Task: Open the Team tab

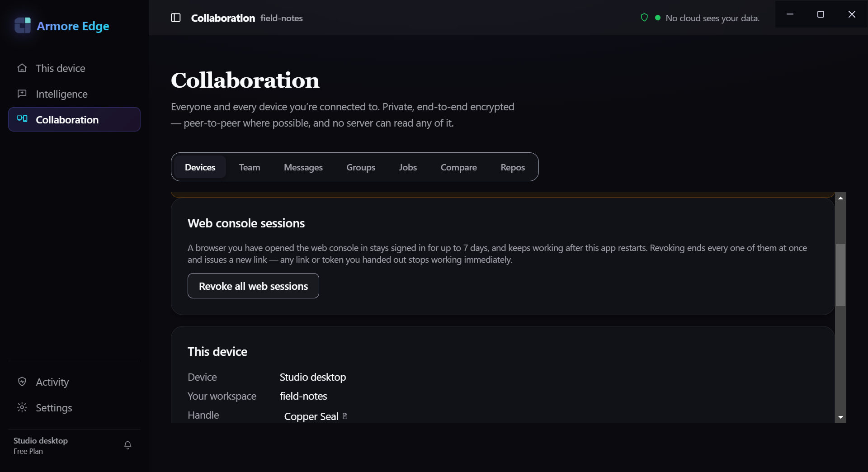Action: [x=250, y=167]
